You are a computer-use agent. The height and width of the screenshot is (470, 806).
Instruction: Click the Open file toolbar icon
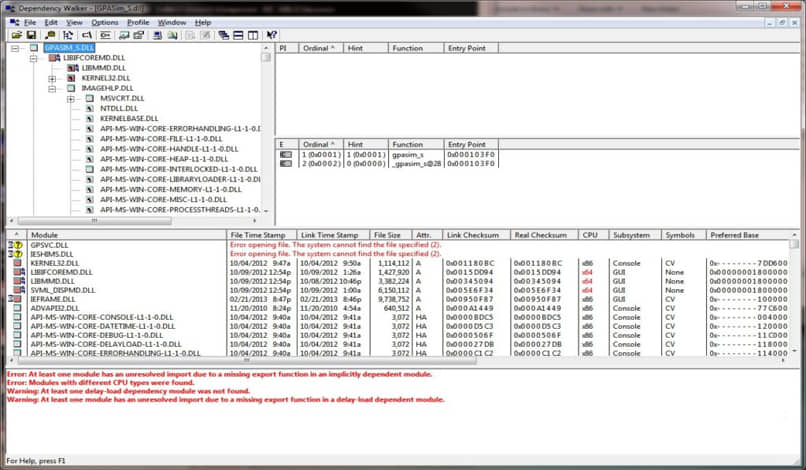tap(17, 35)
